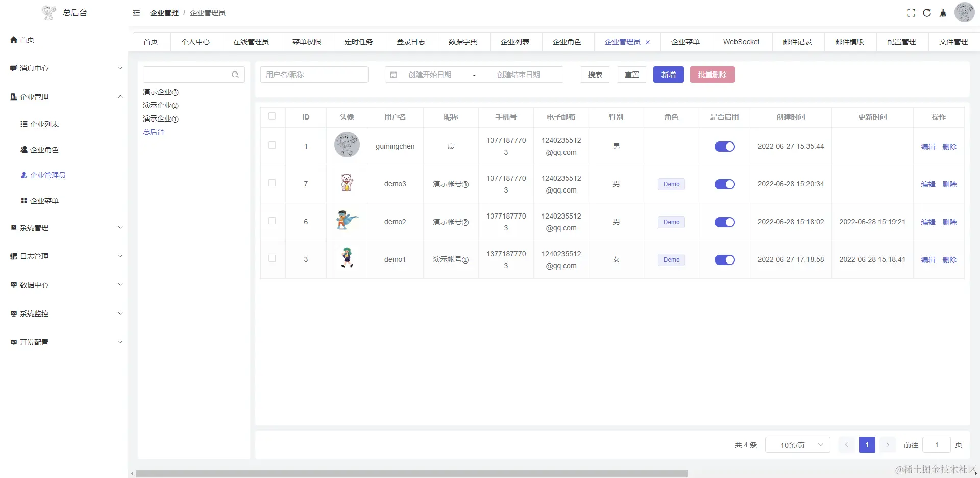Image resolution: width=980 pixels, height=478 pixels.
Task: Close the 企业管理员 tab with its x
Action: pyautogui.click(x=648, y=42)
